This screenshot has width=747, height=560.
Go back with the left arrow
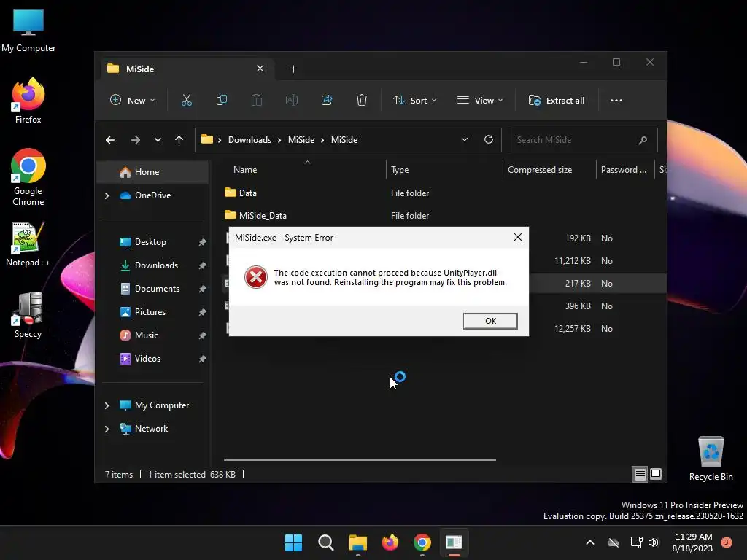[x=110, y=140]
